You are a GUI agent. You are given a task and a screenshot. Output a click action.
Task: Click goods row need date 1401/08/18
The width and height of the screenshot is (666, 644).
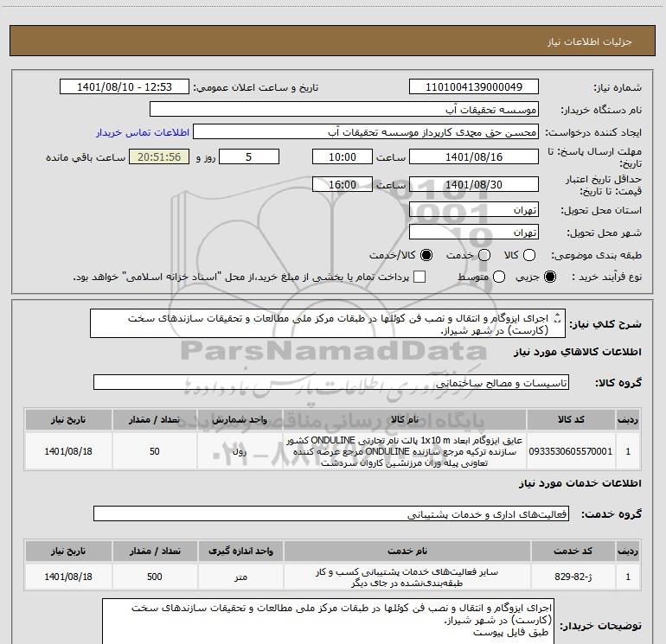click(68, 451)
